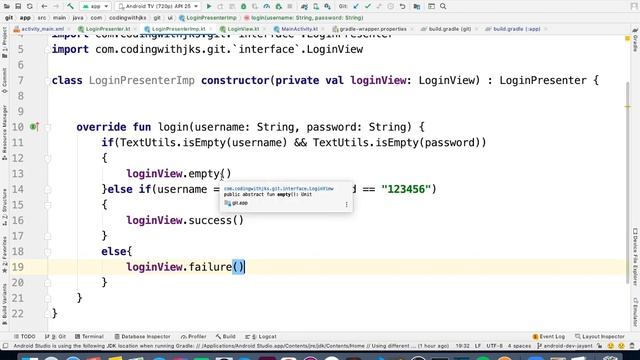Open the Structure tool window
This screenshot has height=360, width=640.
(x=4, y=207)
